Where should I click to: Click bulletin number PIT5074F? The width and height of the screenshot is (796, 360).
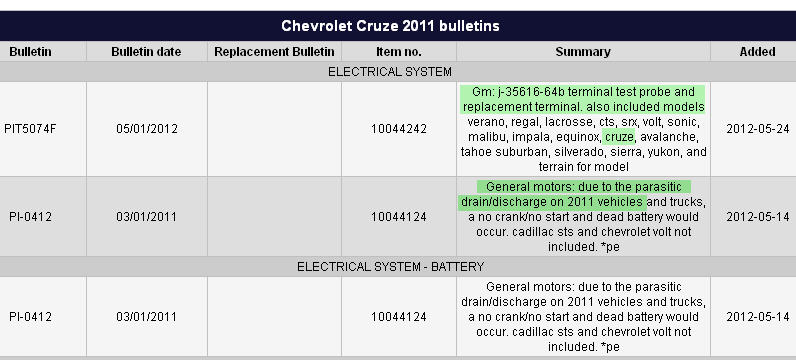coord(30,129)
